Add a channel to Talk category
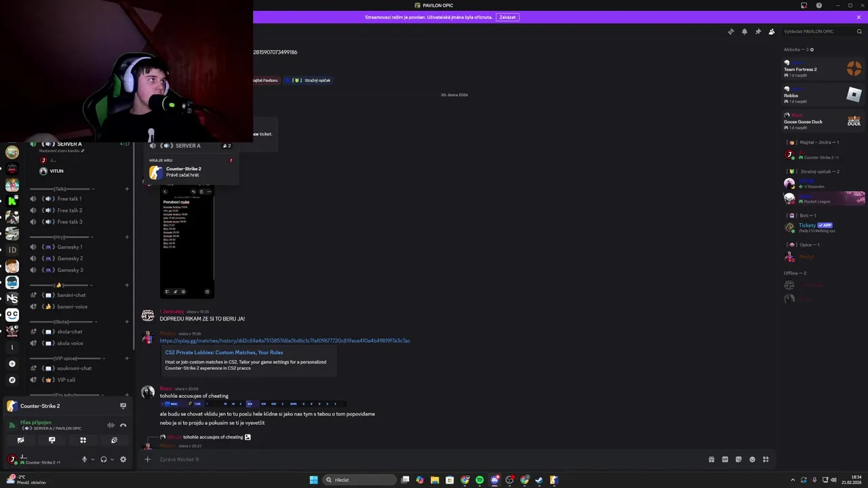The height and width of the screenshot is (488, 868). tap(127, 188)
